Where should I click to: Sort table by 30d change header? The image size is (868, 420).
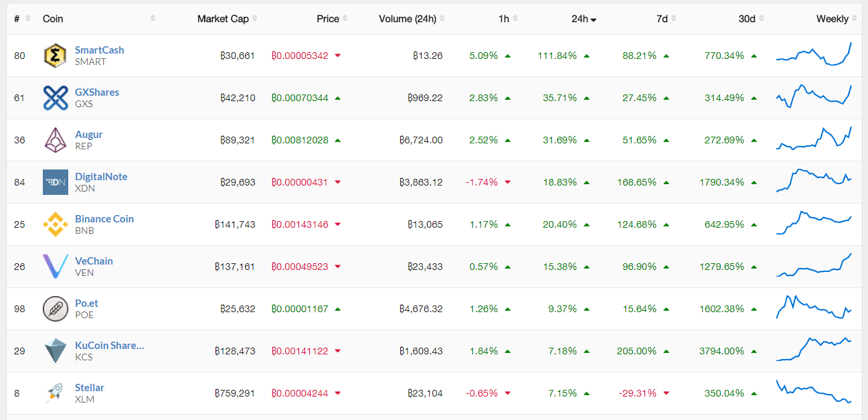point(752,19)
